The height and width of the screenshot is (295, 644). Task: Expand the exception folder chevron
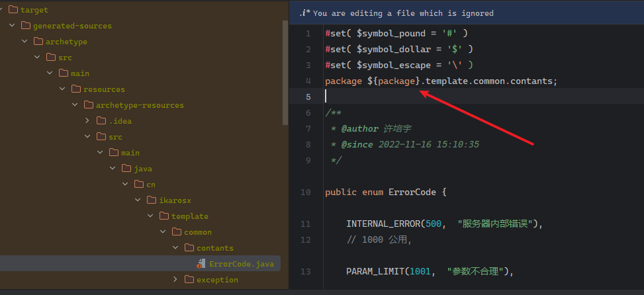tap(175, 280)
